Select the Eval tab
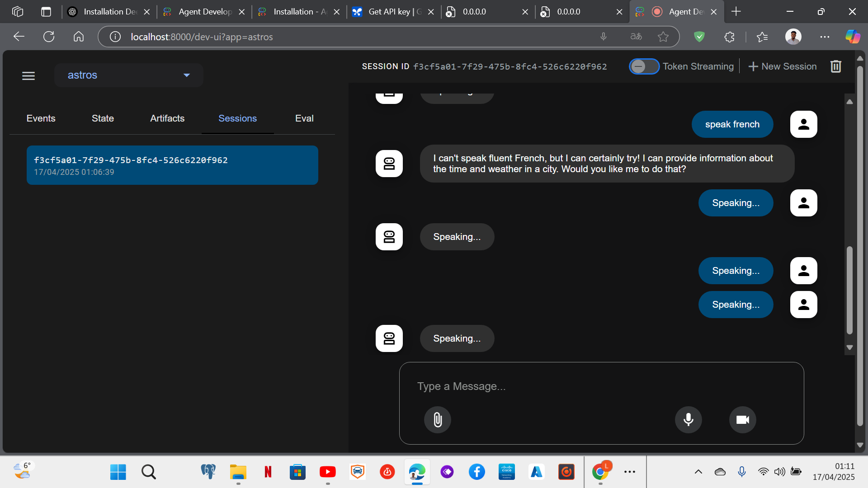The height and width of the screenshot is (488, 868). pyautogui.click(x=304, y=118)
